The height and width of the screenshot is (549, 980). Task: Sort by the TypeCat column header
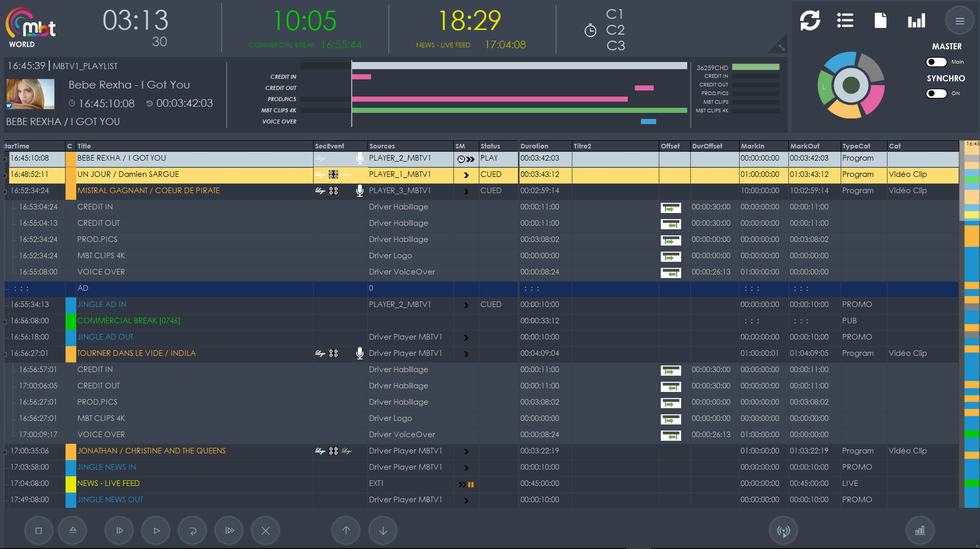tap(864, 146)
